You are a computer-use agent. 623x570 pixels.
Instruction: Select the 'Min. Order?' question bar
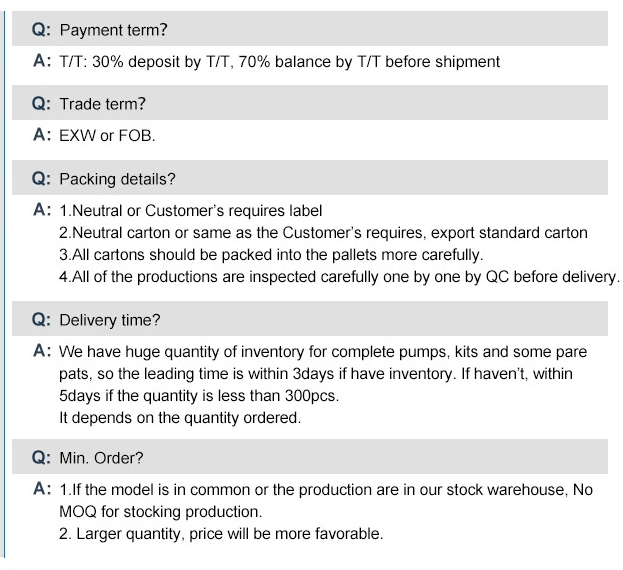tap(310, 456)
